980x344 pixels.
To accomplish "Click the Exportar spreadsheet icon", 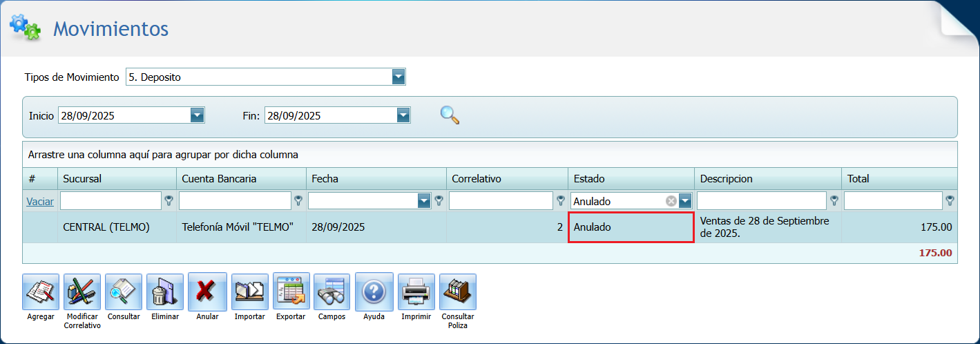I will tap(291, 292).
